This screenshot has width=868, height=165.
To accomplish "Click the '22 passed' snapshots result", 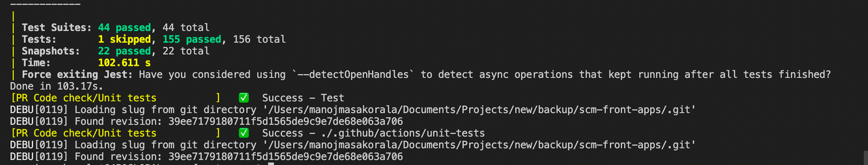I will point(124,51).
